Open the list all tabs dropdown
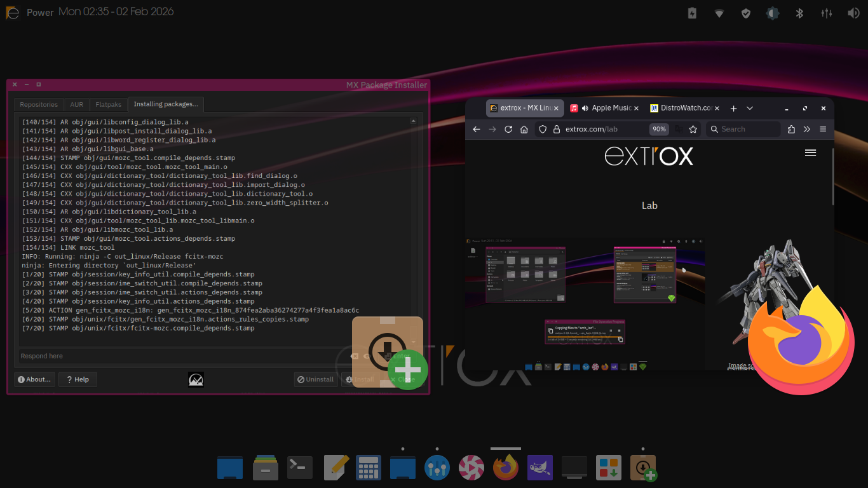The height and width of the screenshot is (488, 868). tap(750, 108)
